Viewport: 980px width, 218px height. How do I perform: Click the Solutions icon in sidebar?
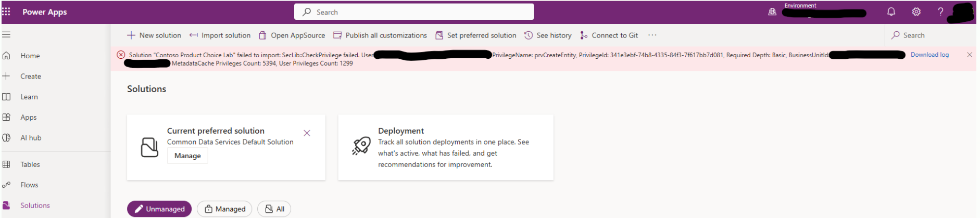[6, 206]
